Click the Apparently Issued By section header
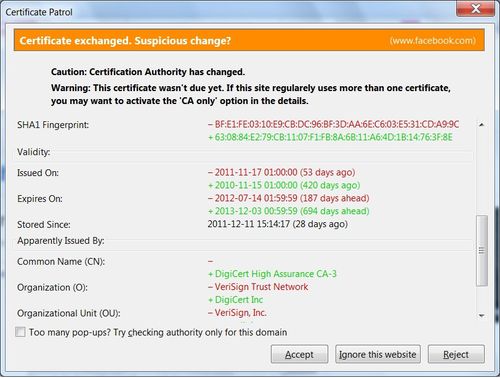This screenshot has height=378, width=500. point(61,240)
